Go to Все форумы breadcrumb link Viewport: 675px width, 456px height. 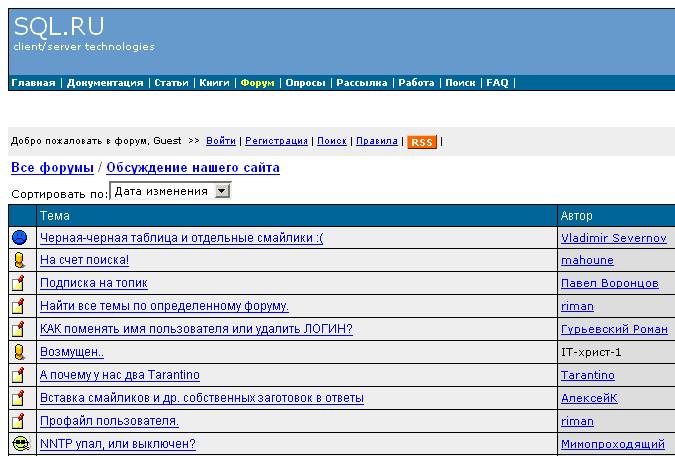52,168
